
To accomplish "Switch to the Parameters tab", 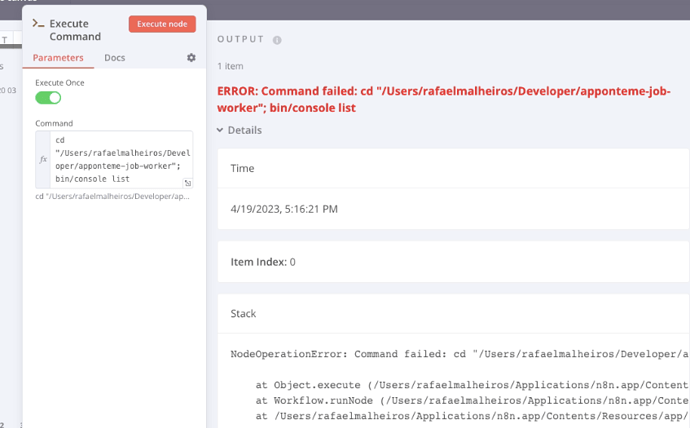I will click(x=58, y=58).
